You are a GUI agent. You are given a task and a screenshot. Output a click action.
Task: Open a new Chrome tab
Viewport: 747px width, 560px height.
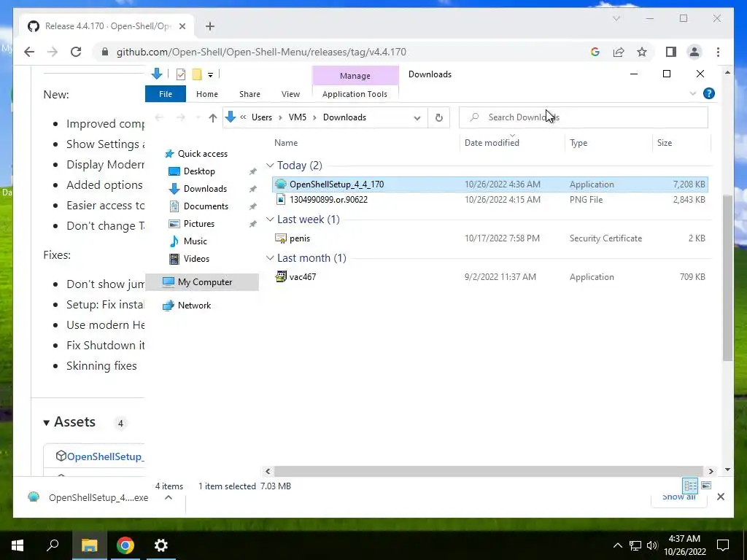[209, 26]
